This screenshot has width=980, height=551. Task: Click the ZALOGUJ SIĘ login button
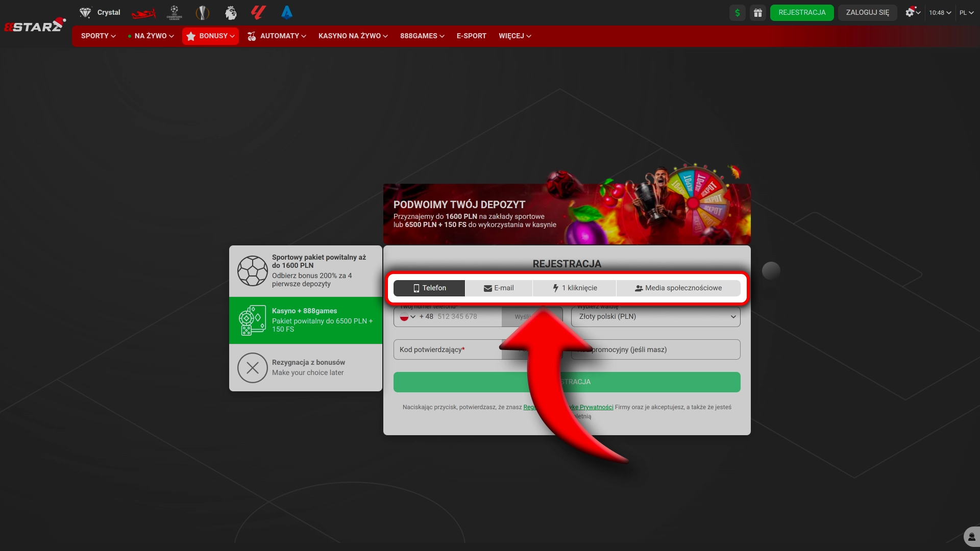pos(867,13)
